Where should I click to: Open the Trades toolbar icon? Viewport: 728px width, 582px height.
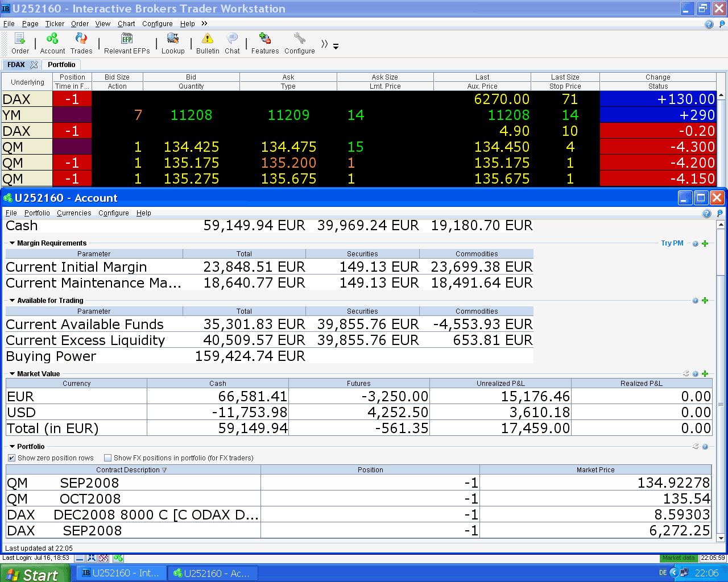[81, 39]
